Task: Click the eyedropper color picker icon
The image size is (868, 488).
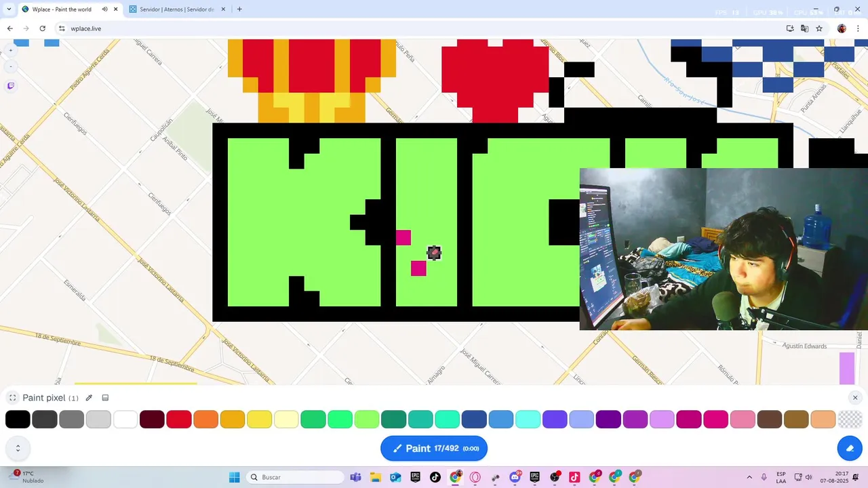Action: pyautogui.click(x=89, y=398)
